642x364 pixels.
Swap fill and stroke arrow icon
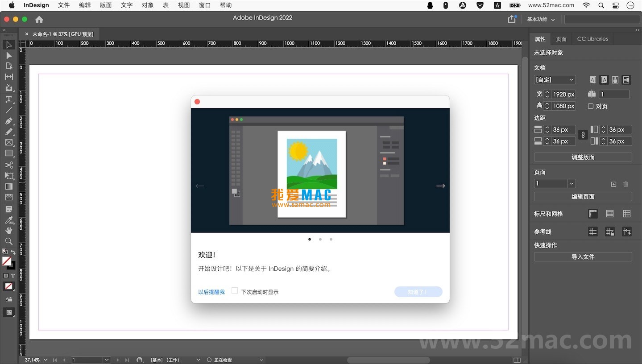pyautogui.click(x=13, y=252)
